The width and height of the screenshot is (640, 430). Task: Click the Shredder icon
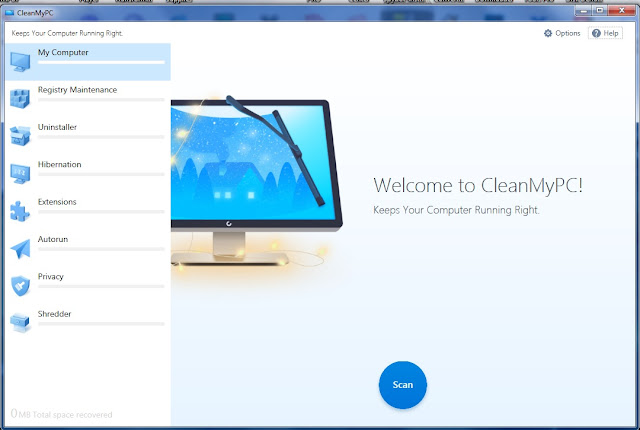20,323
